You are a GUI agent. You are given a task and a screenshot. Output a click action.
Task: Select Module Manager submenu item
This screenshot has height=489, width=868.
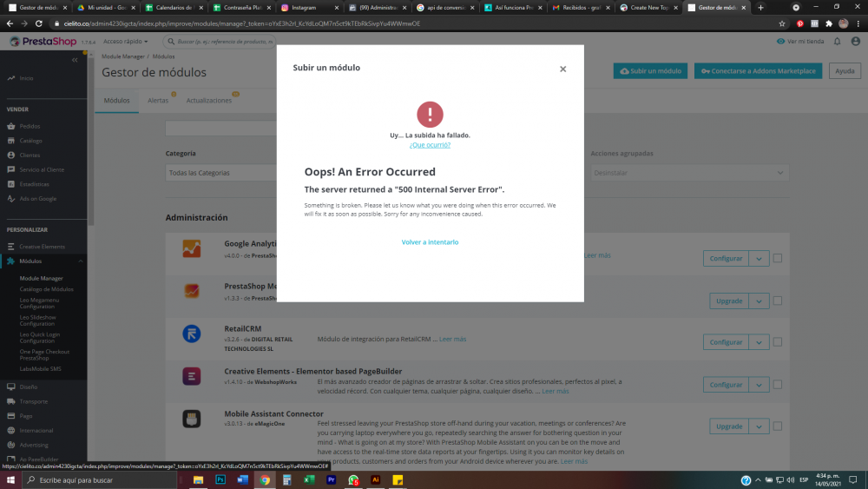[x=42, y=279]
